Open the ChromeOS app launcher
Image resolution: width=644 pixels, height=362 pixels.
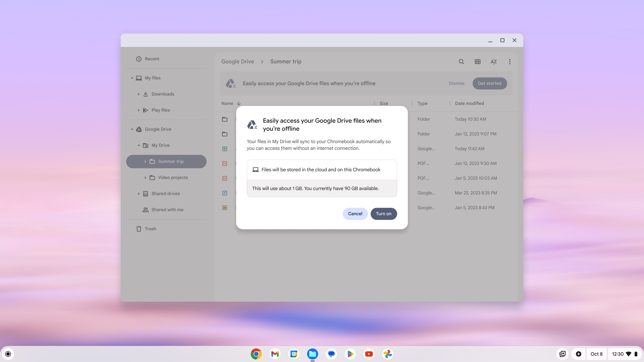coord(8,354)
